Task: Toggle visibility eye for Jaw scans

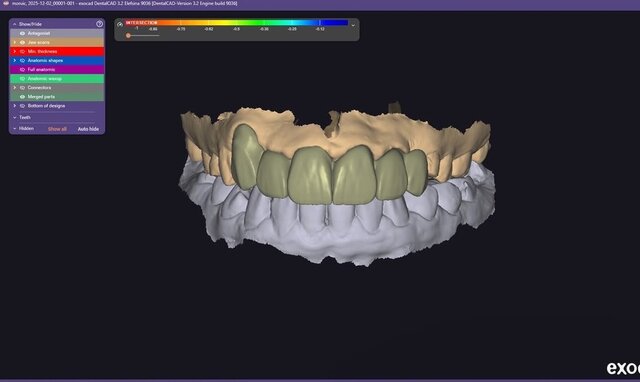Action: (x=22, y=42)
